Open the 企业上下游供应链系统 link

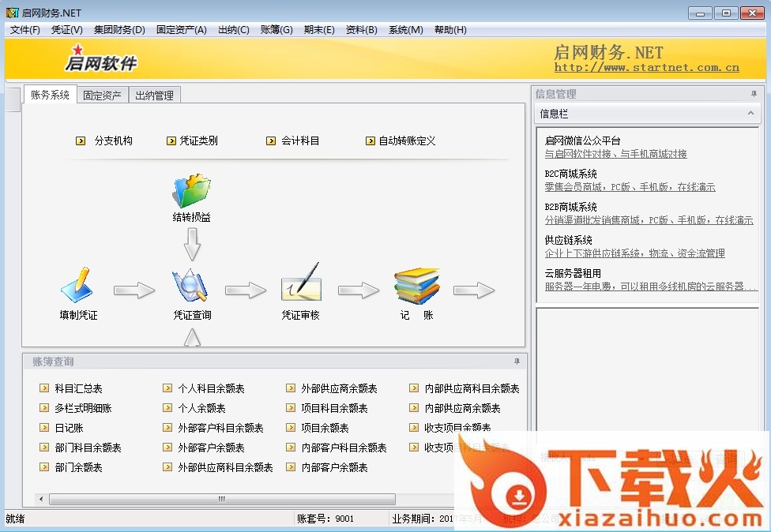635,253
